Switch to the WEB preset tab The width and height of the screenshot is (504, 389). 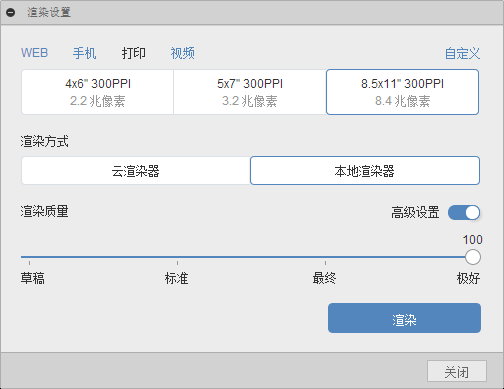pos(35,53)
